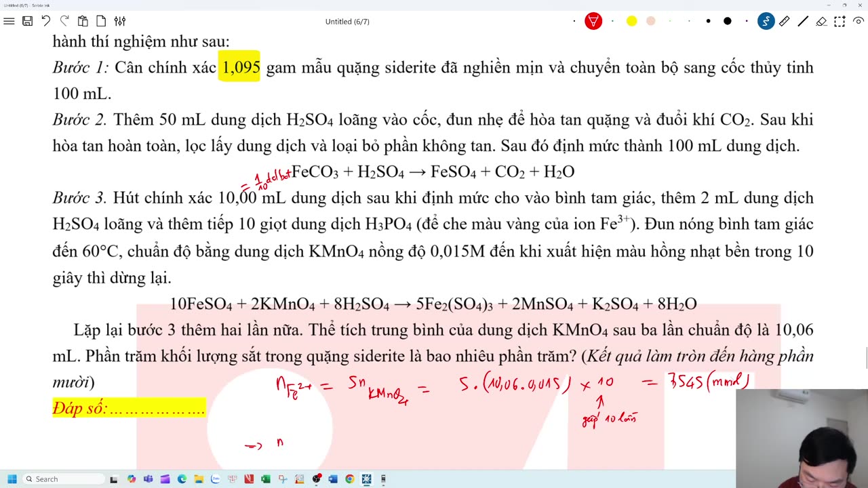Toggle the eye view mode

coord(857,21)
